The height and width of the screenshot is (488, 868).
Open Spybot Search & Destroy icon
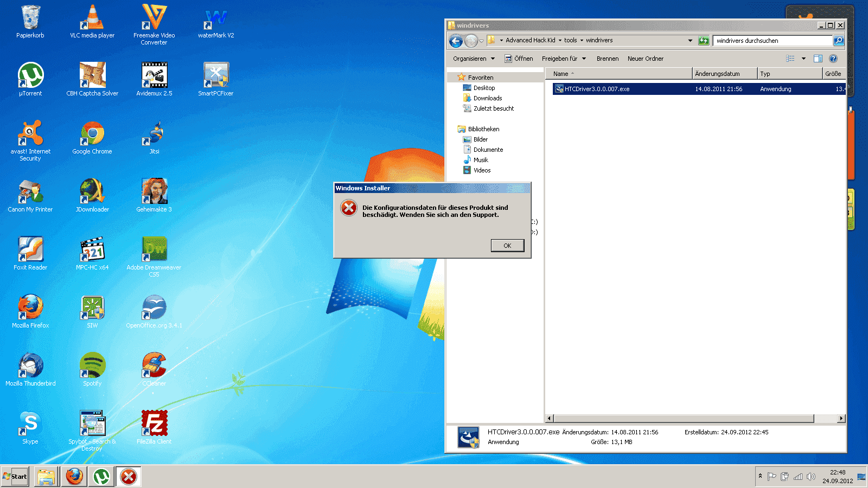click(92, 431)
